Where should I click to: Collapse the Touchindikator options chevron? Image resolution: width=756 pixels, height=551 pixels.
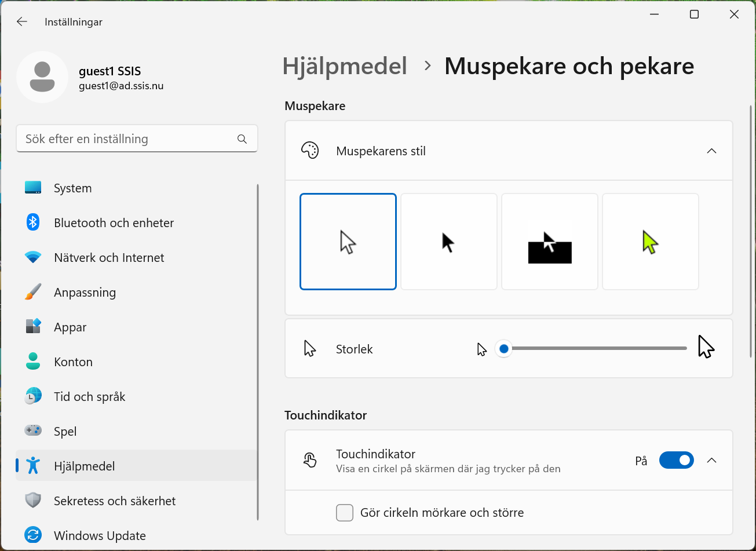pyautogui.click(x=712, y=461)
